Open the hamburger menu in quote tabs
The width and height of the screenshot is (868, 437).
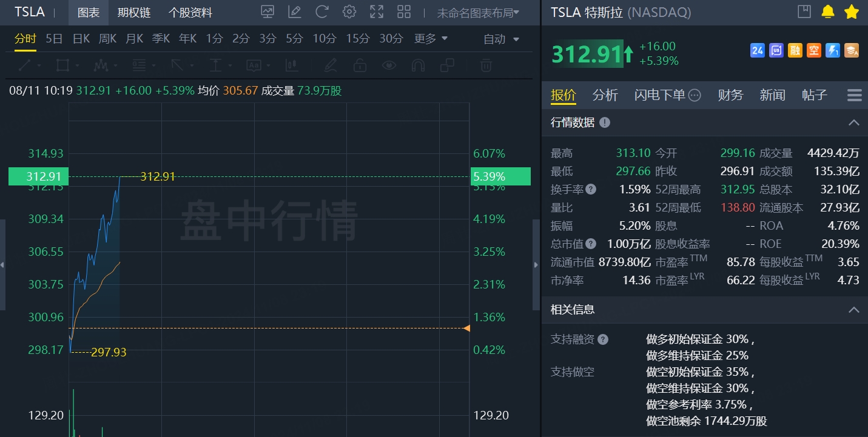point(854,95)
